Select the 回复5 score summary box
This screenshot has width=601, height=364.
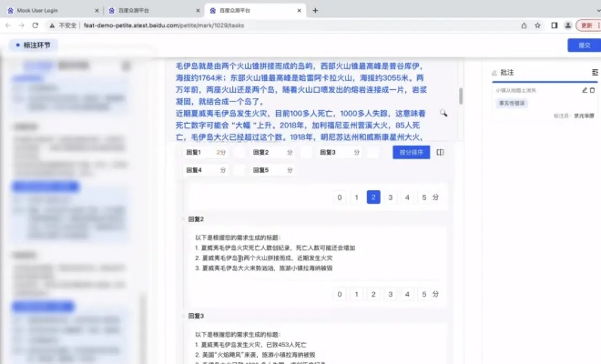(x=272, y=170)
